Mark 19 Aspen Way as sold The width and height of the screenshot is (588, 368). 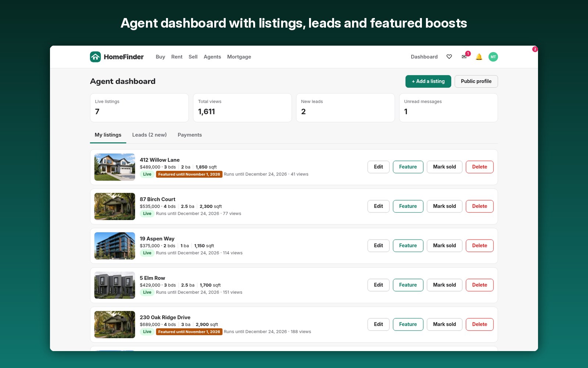444,245
